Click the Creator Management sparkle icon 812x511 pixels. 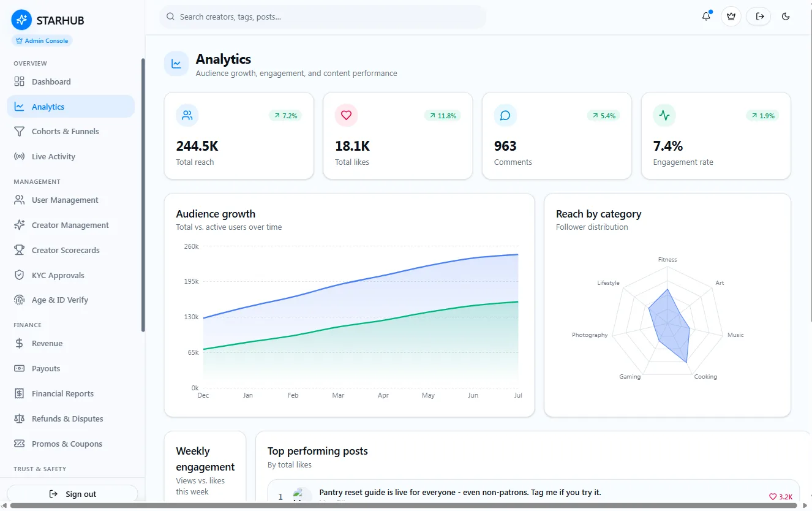coord(20,225)
